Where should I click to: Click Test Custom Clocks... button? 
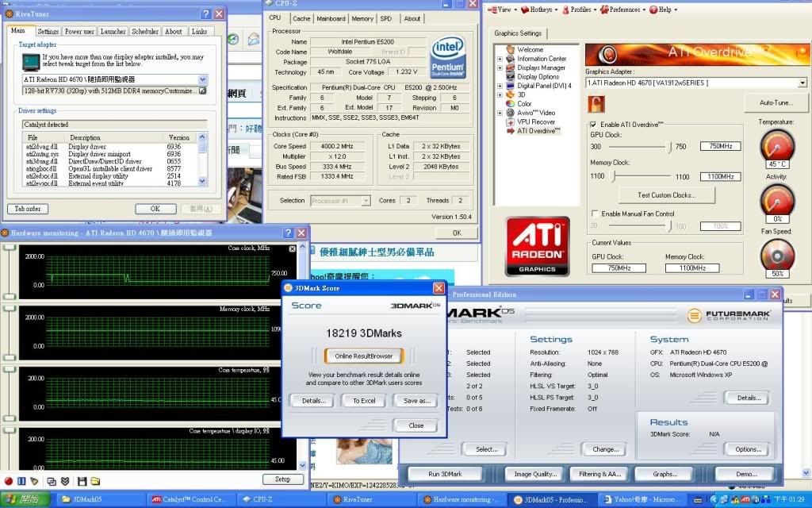666,195
